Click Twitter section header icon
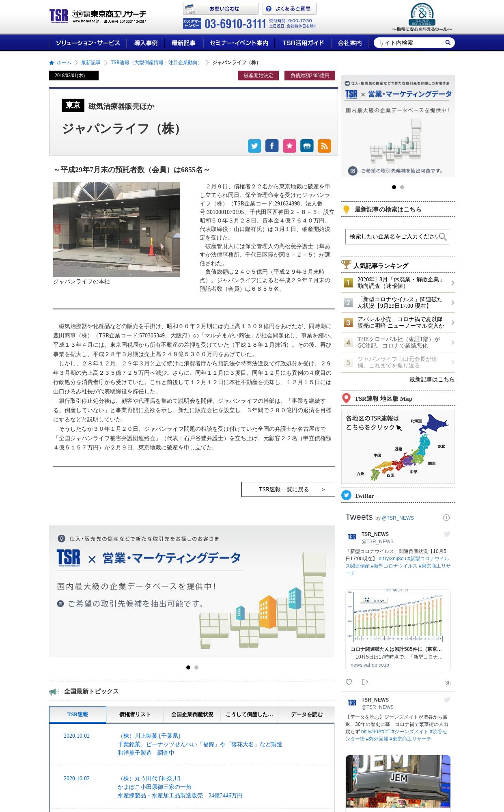The image size is (504, 812). (x=346, y=495)
